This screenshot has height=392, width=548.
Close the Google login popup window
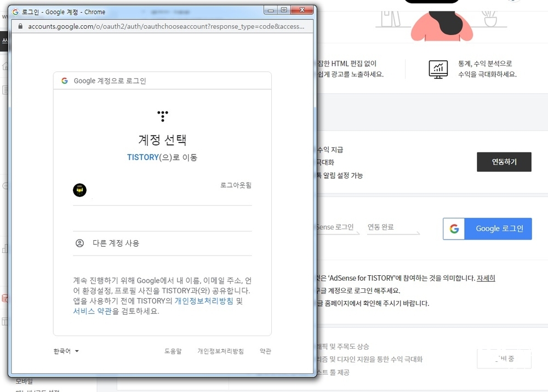tap(302, 10)
